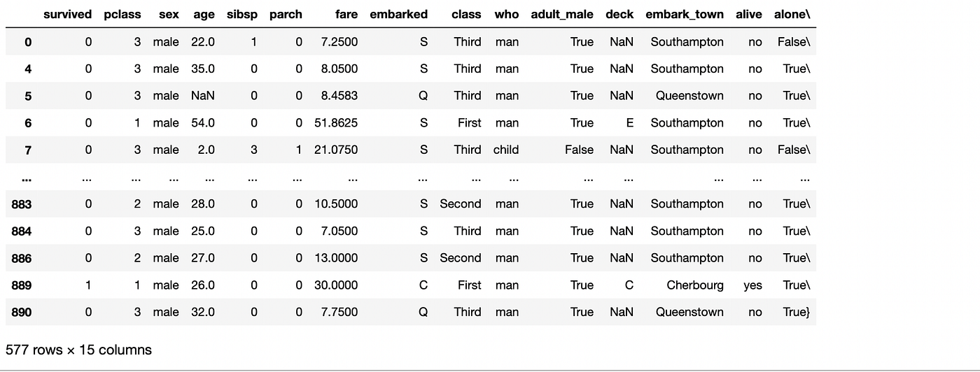This screenshot has height=372, width=980.
Task: Click the 'child' cell in row 7
Action: [506, 150]
